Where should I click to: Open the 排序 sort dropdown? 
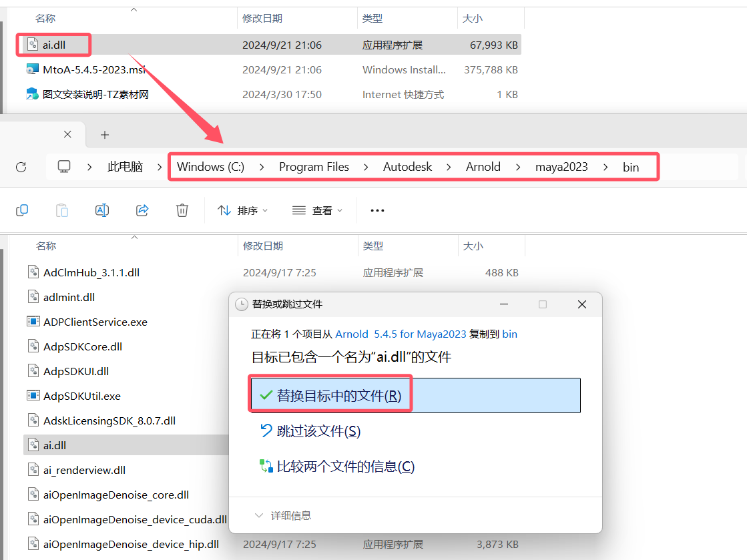[244, 210]
